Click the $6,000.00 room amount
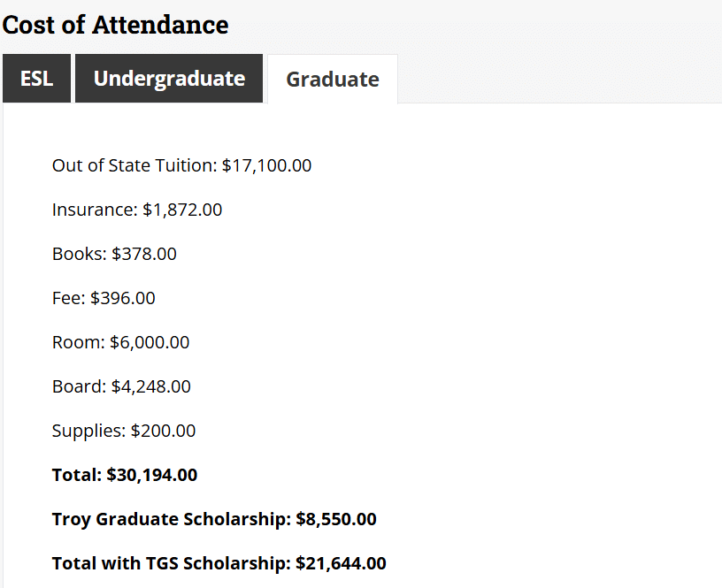The height and width of the screenshot is (588, 722). [x=150, y=342]
